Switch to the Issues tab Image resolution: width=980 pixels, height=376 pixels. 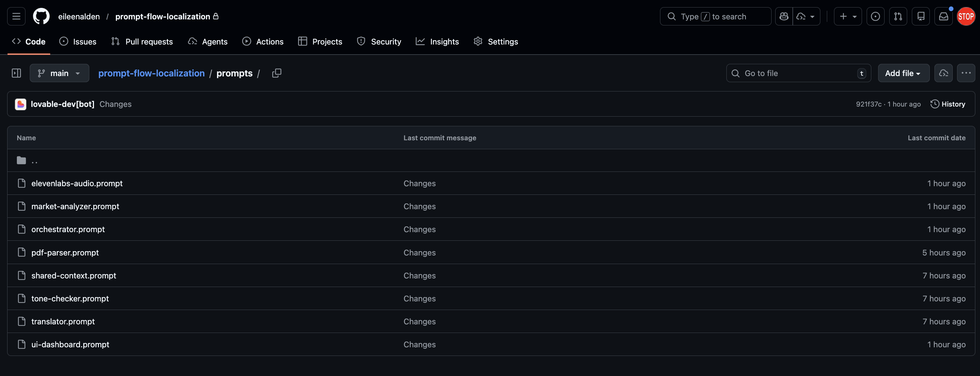[x=78, y=42]
